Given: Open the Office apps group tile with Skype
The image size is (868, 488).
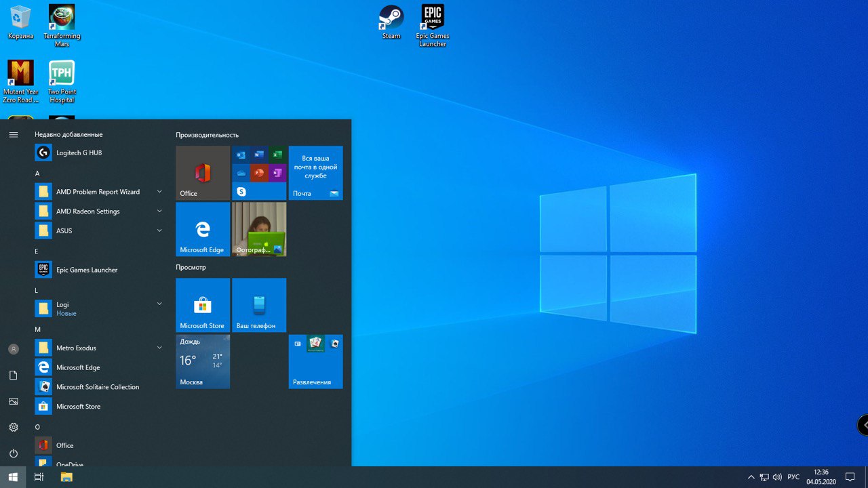Looking at the screenshot, I should coord(259,173).
